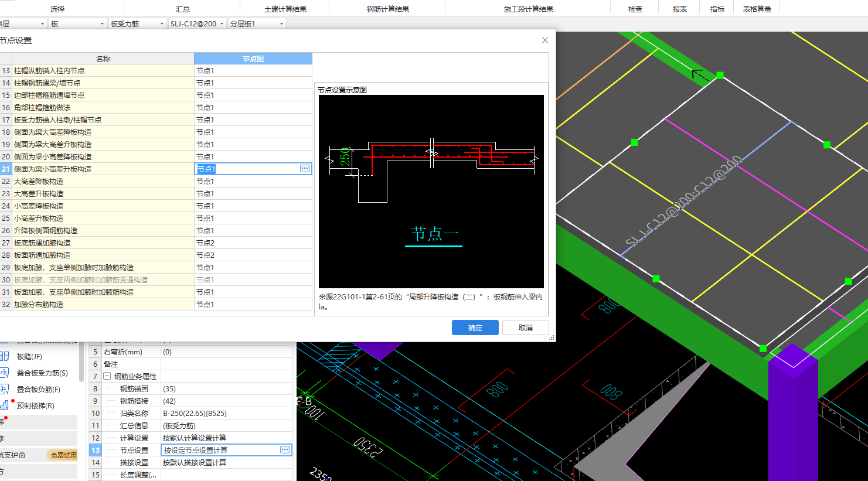This screenshot has height=481, width=868.
Task: Collapse the 钢筋业务属性 group
Action: point(107,376)
